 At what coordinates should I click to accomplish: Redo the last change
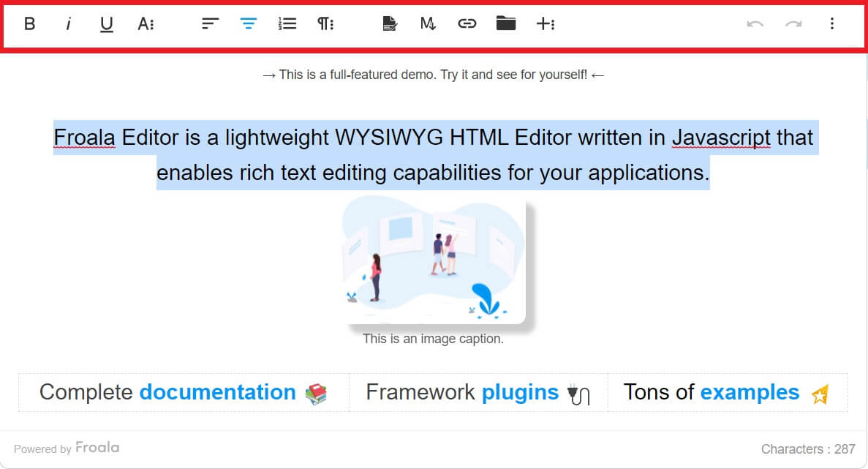(x=793, y=24)
